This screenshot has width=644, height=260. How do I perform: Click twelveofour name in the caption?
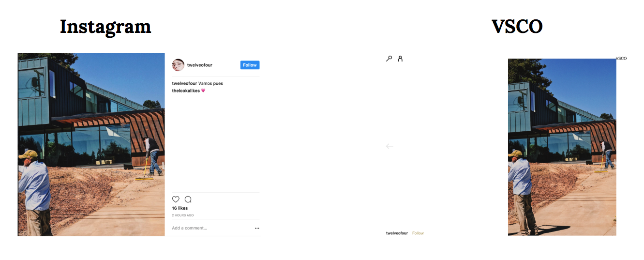pyautogui.click(x=184, y=83)
